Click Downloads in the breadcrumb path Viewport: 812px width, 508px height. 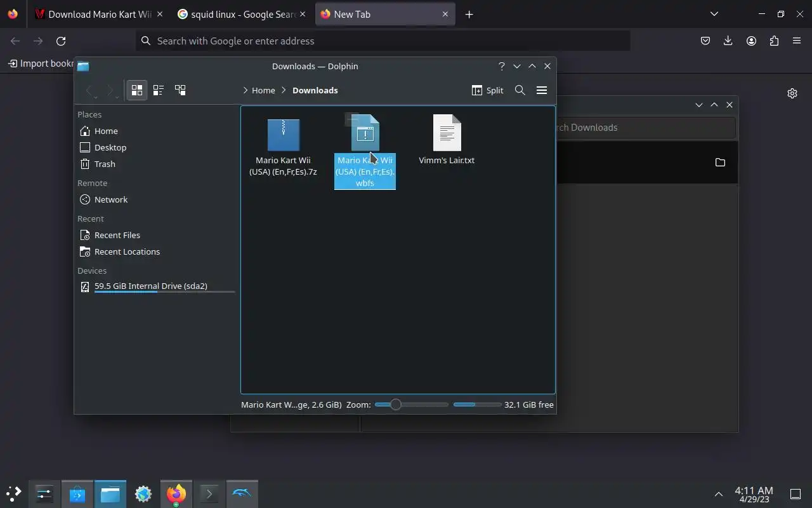point(315,90)
